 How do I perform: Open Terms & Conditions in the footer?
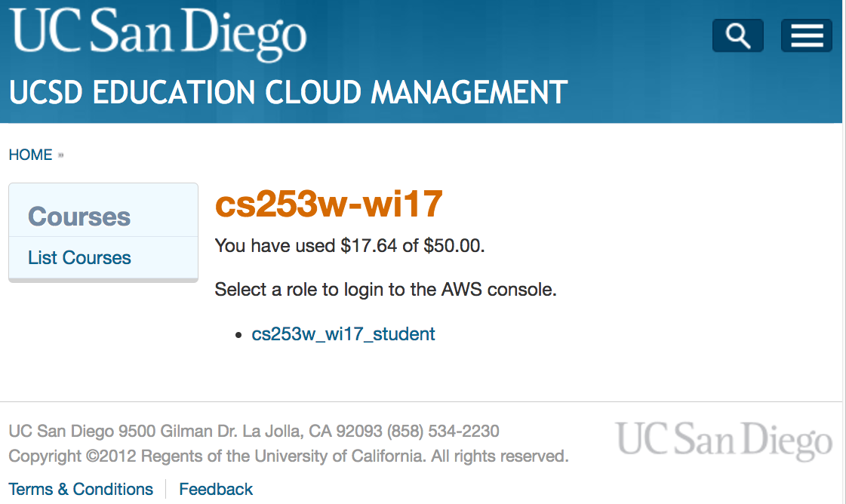click(x=81, y=489)
